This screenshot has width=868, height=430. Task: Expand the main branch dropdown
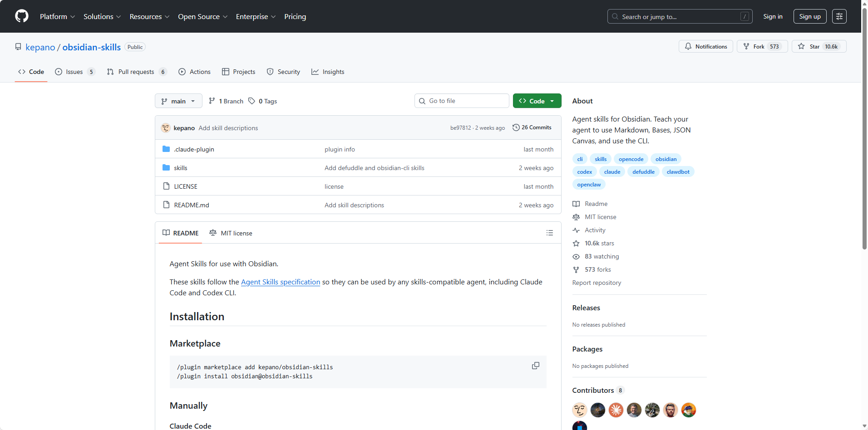point(178,101)
